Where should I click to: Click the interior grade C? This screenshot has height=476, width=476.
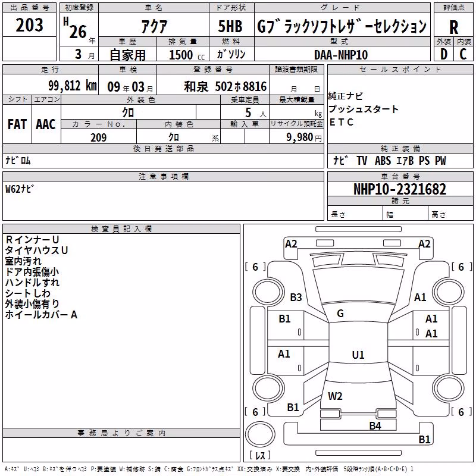click(463, 54)
